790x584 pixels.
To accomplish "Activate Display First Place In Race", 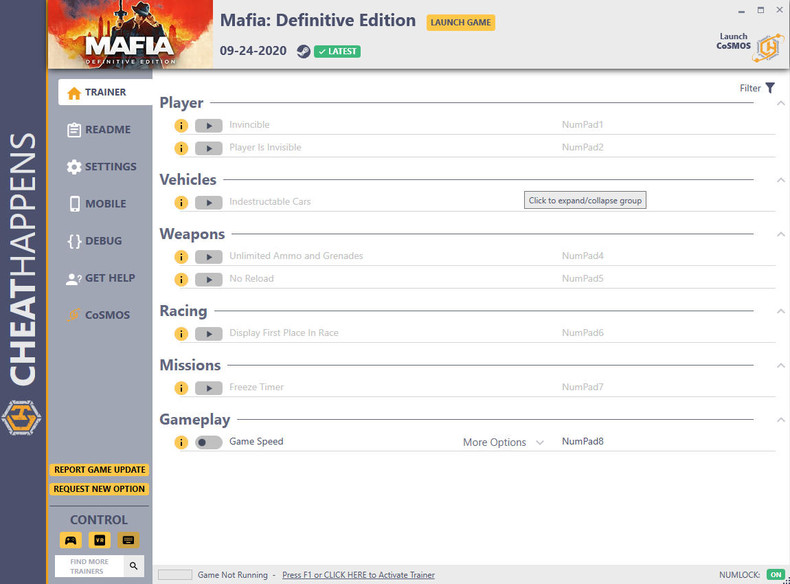I will point(209,334).
